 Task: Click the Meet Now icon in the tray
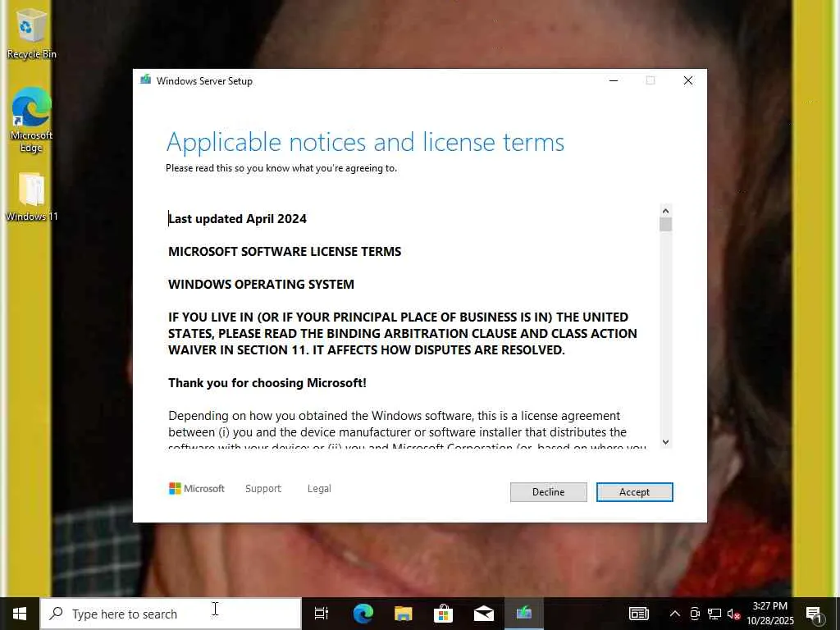(695, 614)
